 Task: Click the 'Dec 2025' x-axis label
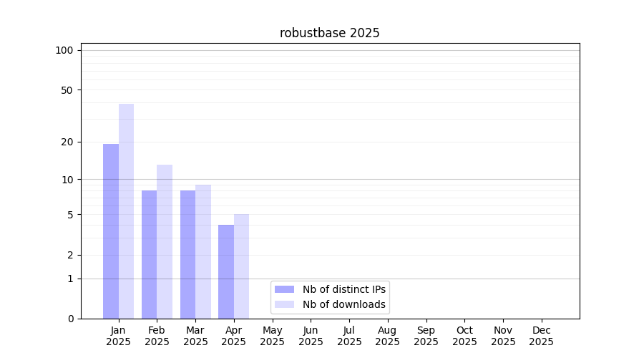541,336
